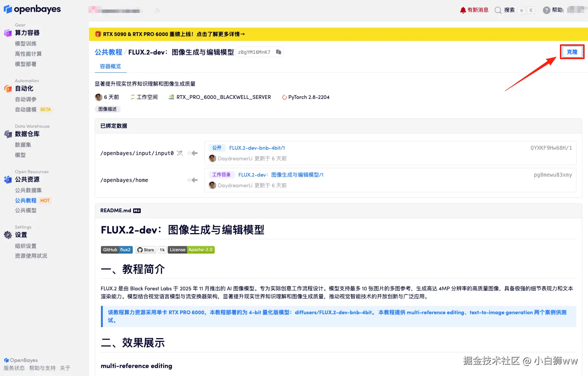Click the 帮助 help link
Image resolution: width=588 pixels, height=376 pixels.
[x=557, y=10]
